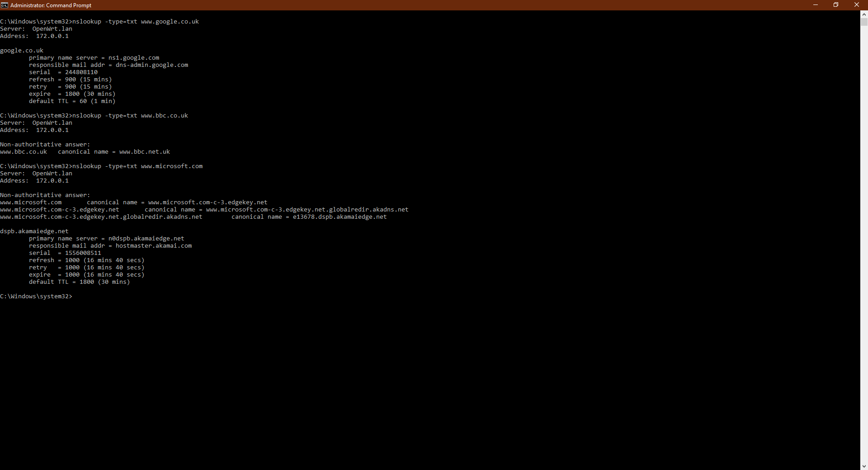The image size is (868, 470).
Task: Close the Administrator Command Prompt window
Action: [x=857, y=5]
